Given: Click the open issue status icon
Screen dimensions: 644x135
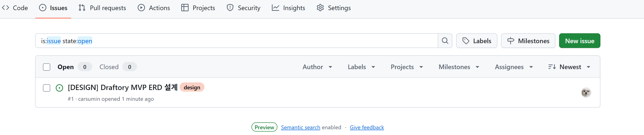Looking at the screenshot, I should click(59, 88).
